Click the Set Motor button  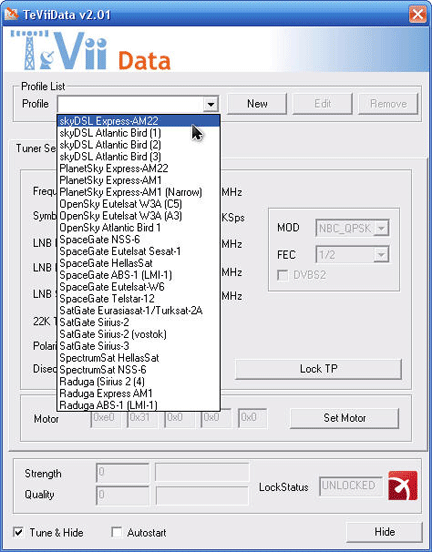coord(344,418)
